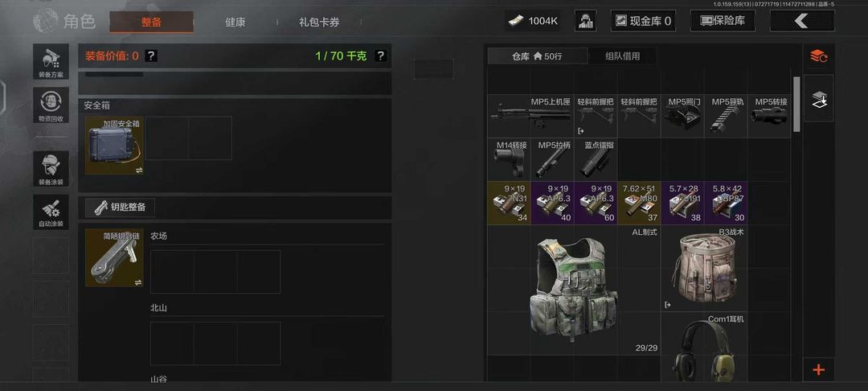The image size is (868, 391).
Task: Open the 现金库 0 button
Action: 643,21
